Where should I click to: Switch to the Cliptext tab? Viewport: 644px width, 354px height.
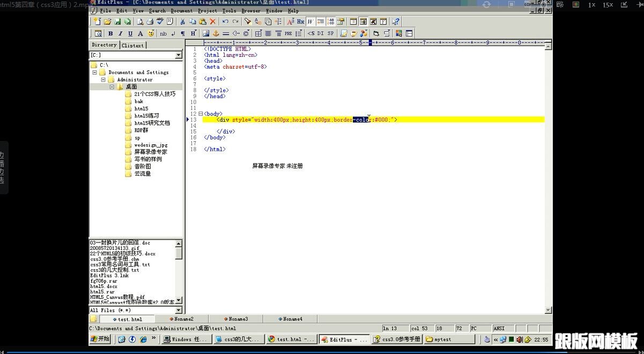click(x=132, y=45)
